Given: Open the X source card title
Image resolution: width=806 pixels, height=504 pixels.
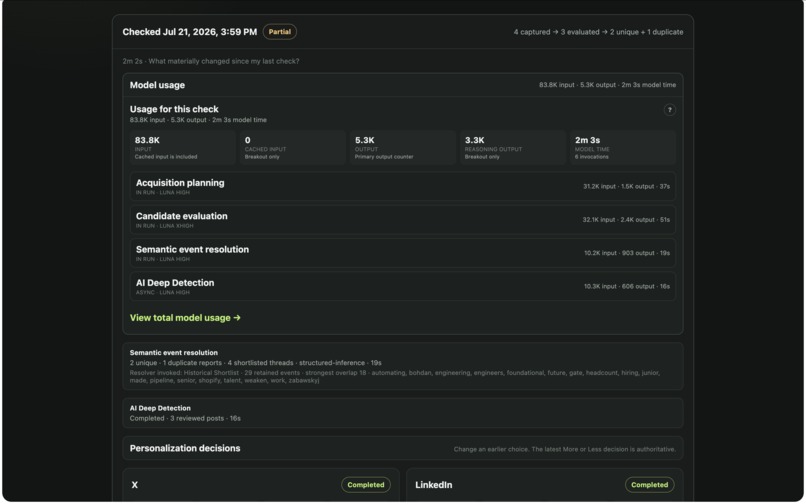Looking at the screenshot, I should click(135, 485).
